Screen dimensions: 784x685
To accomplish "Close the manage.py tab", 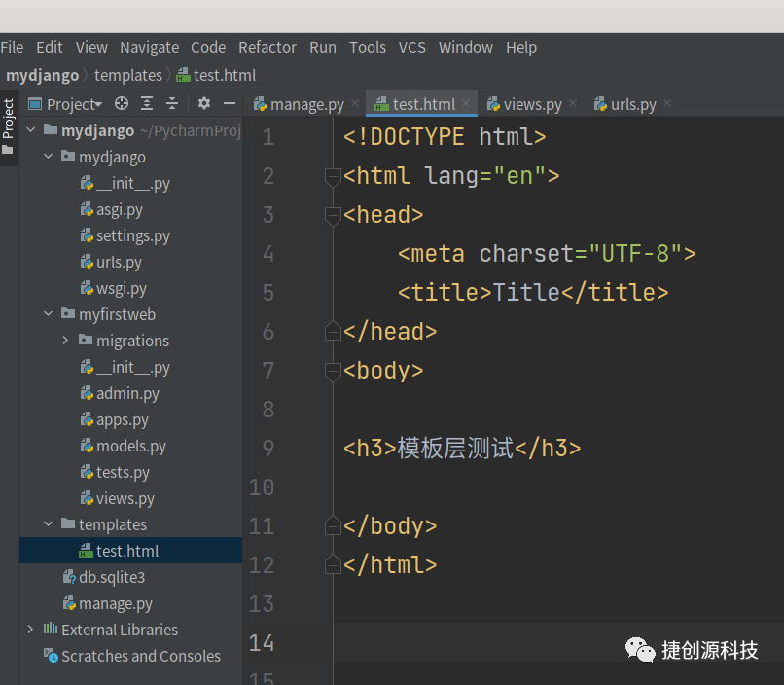I will pyautogui.click(x=355, y=103).
